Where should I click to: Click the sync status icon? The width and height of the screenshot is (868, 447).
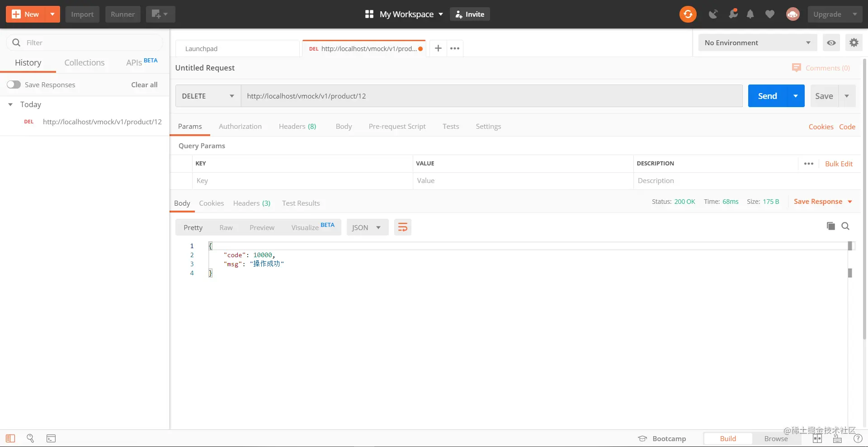tap(688, 14)
